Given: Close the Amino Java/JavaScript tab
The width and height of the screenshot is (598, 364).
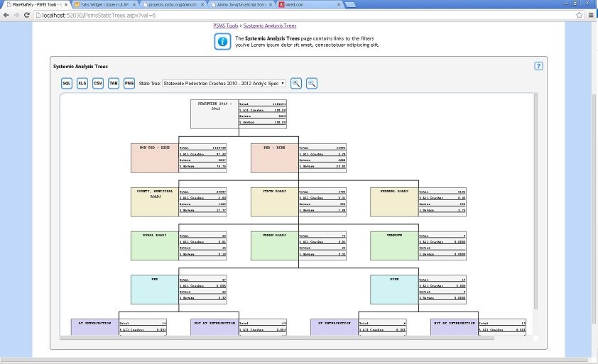Looking at the screenshot, I should 271,4.
